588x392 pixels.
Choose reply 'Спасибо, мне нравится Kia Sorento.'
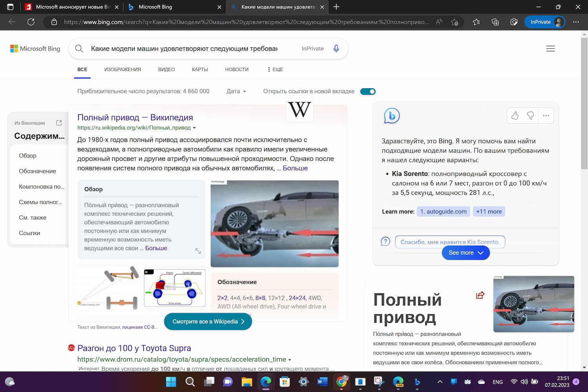tap(450, 242)
